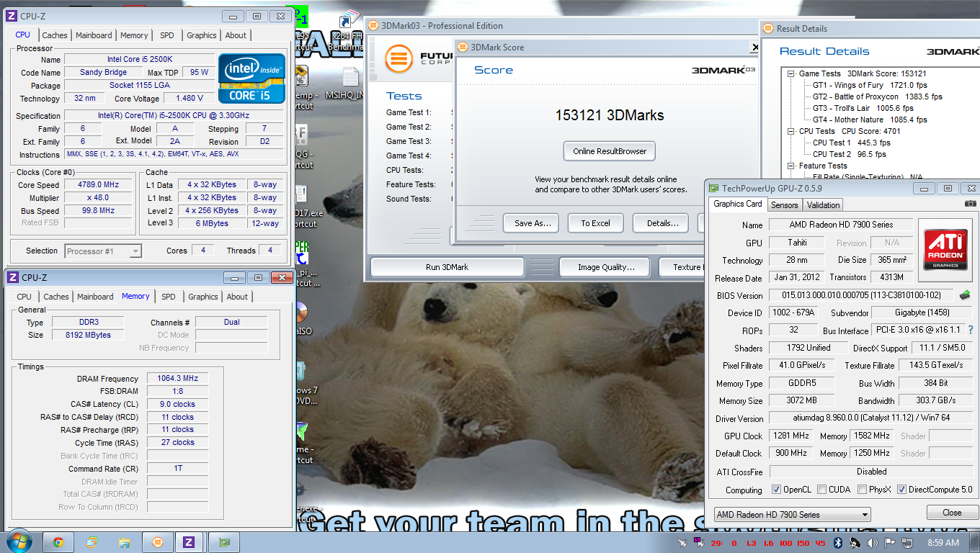Screen dimensions: 980x553
Task: Click the GT4 - Mother Nature result row
Action: [870, 120]
